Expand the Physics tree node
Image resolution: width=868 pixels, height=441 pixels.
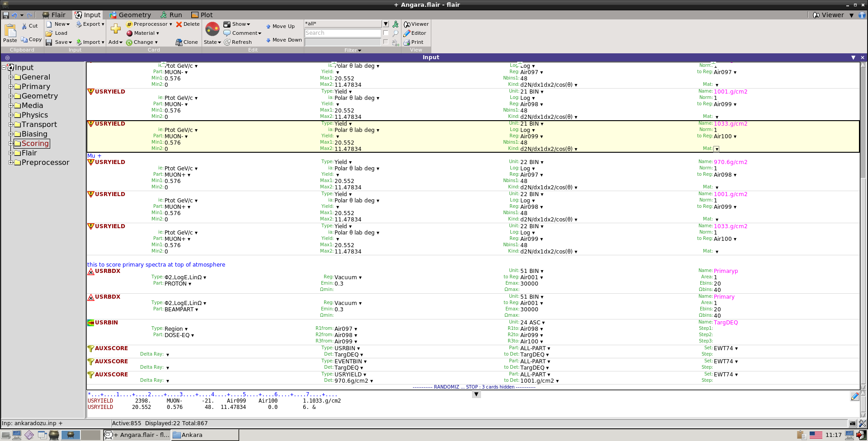tap(11, 115)
